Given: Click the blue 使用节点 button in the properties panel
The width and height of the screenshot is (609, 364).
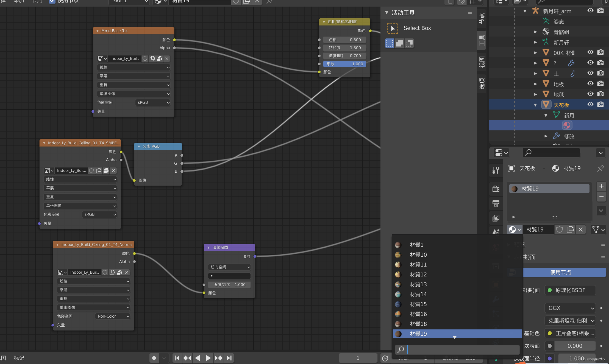Looking at the screenshot, I should (x=560, y=272).
